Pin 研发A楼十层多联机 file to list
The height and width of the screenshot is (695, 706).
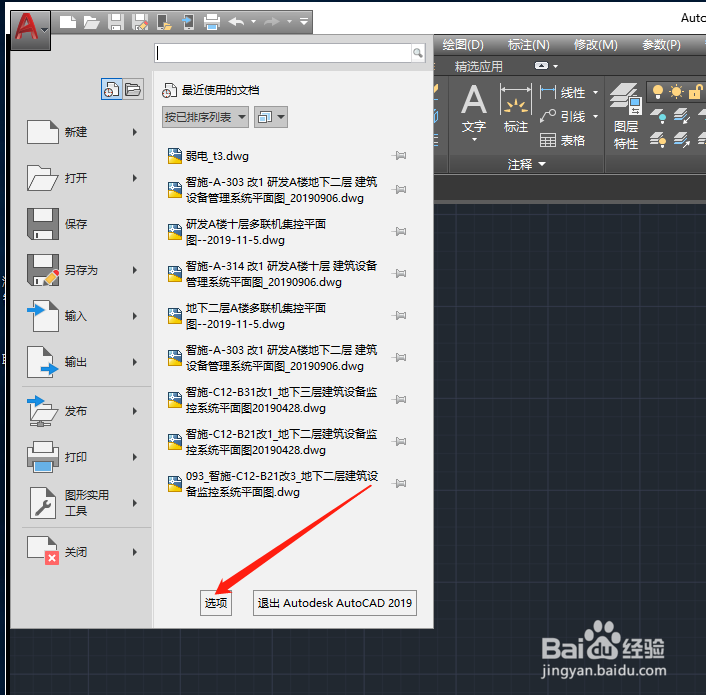[399, 231]
